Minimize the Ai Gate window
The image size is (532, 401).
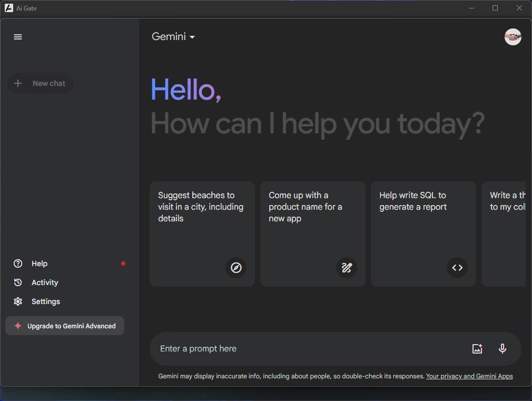coord(471,8)
